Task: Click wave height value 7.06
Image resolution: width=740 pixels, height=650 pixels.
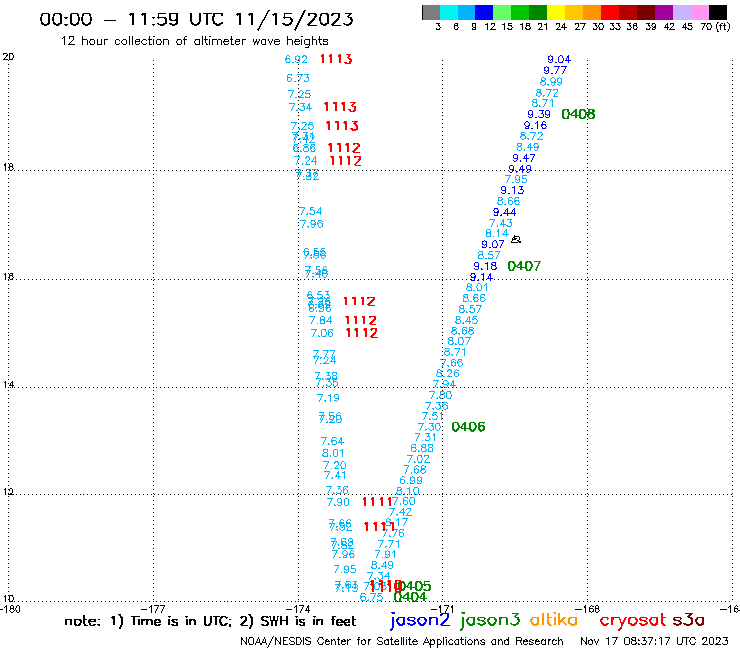Action: click(322, 333)
